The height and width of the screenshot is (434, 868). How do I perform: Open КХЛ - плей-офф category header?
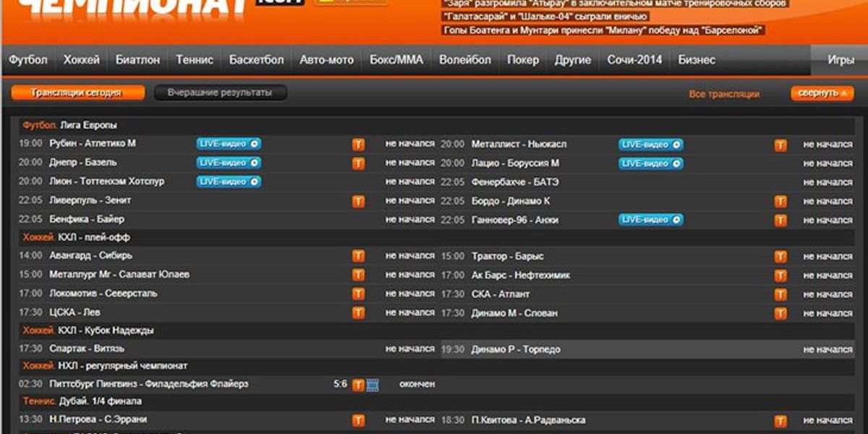[x=94, y=237]
